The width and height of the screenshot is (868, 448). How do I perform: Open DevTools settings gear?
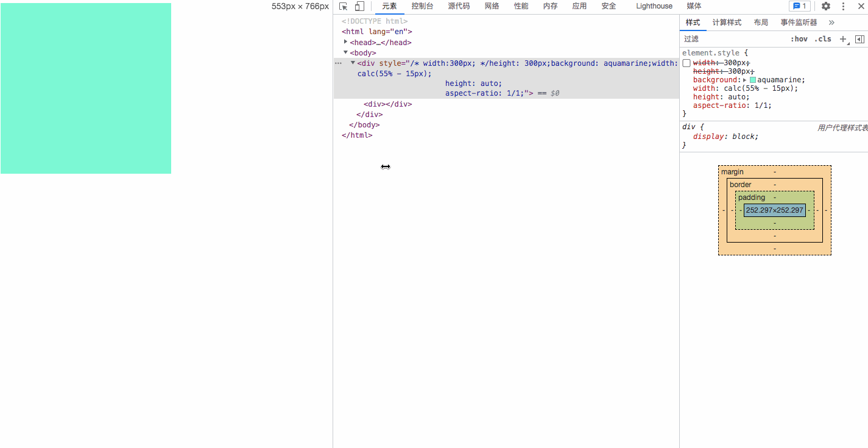[x=825, y=6]
